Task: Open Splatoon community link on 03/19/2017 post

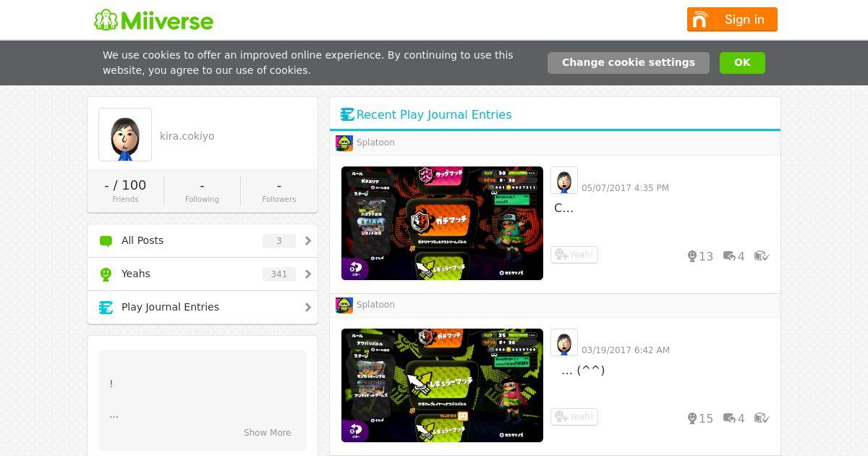Action: (x=375, y=305)
